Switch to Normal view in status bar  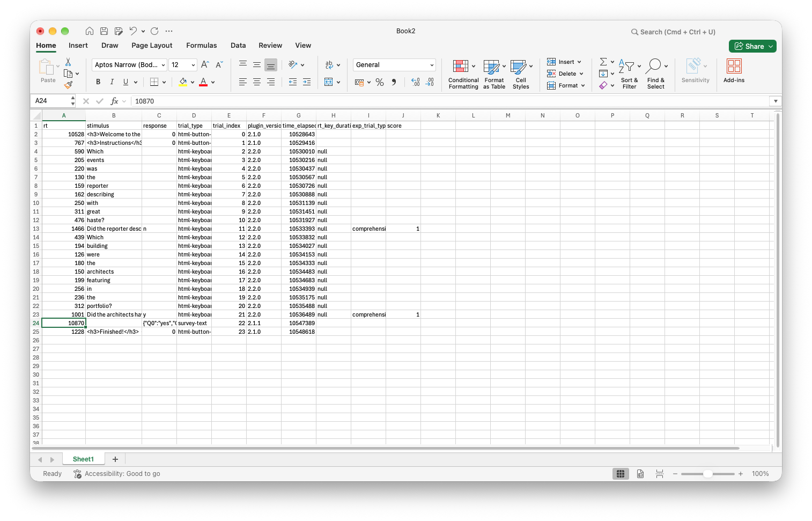621,474
